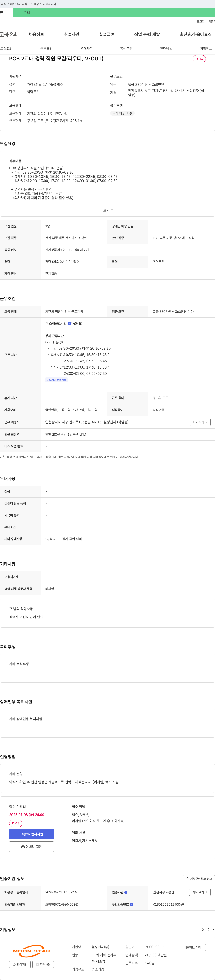Open the 채용정보 main menu
215x980 pixels.
tap(36, 35)
